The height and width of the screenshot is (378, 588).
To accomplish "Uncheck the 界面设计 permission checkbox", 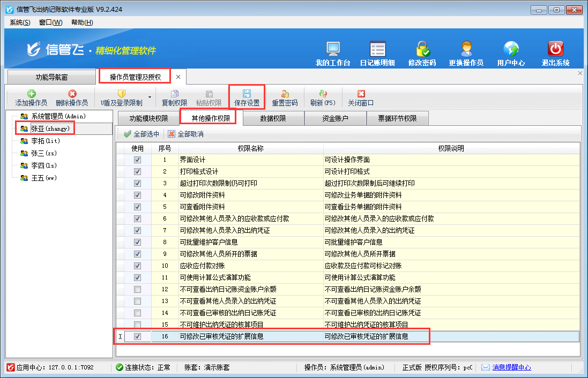I will [x=138, y=160].
